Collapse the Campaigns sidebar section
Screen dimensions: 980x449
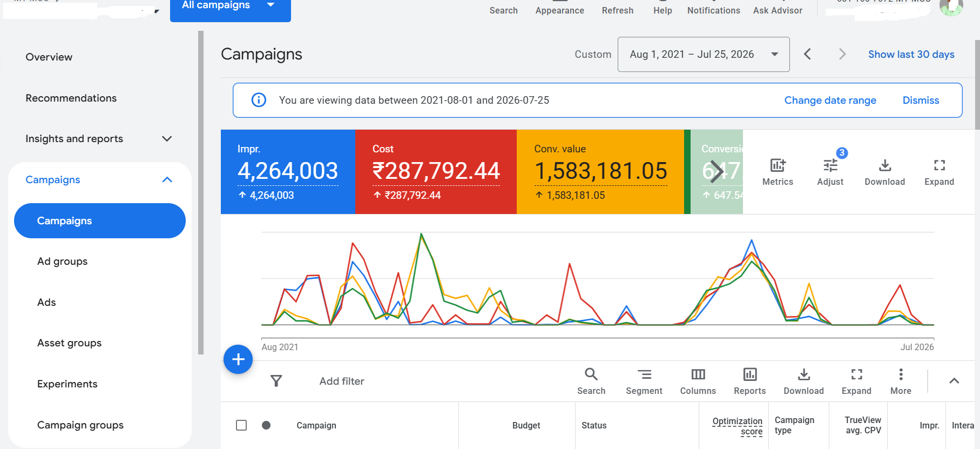pos(167,180)
